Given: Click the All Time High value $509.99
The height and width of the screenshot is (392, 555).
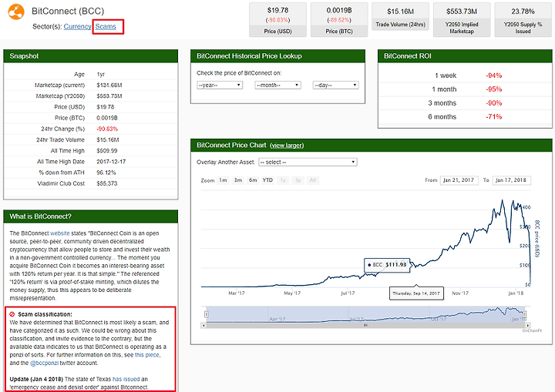Looking at the screenshot, I should point(107,151).
